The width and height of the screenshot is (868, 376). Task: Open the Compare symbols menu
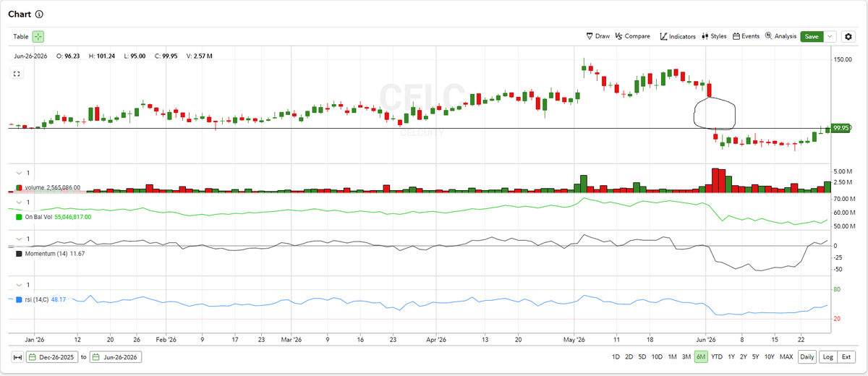(632, 36)
